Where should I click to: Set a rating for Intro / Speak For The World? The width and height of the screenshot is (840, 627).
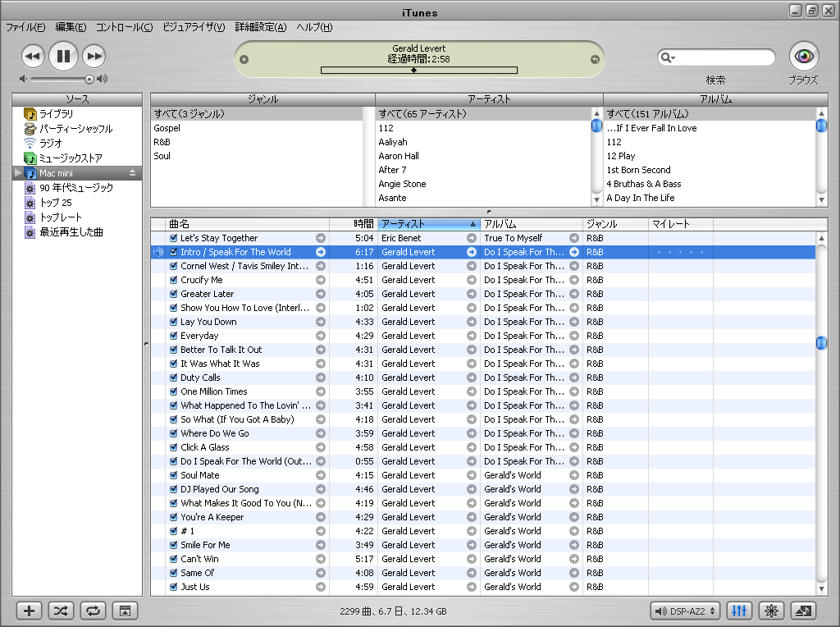680,252
